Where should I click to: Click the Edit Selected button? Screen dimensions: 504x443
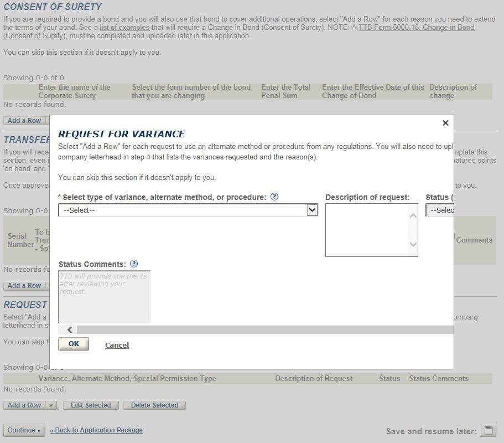click(x=91, y=405)
